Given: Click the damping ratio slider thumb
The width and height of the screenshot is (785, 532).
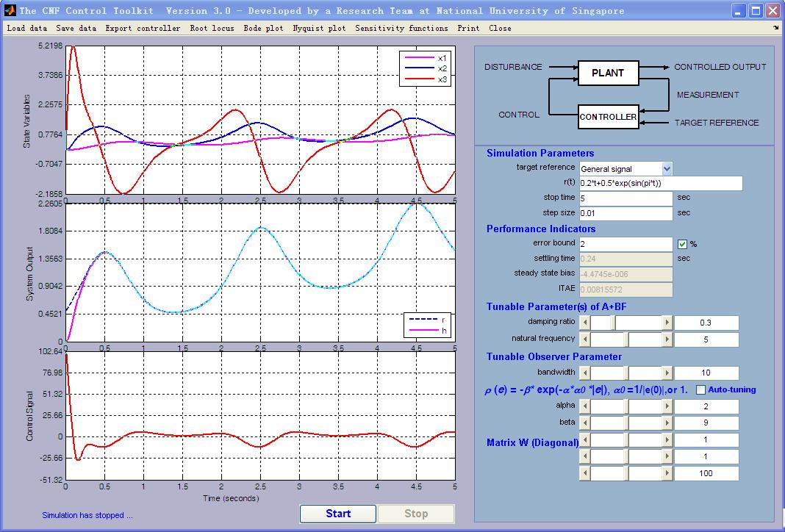Looking at the screenshot, I should pos(612,323).
